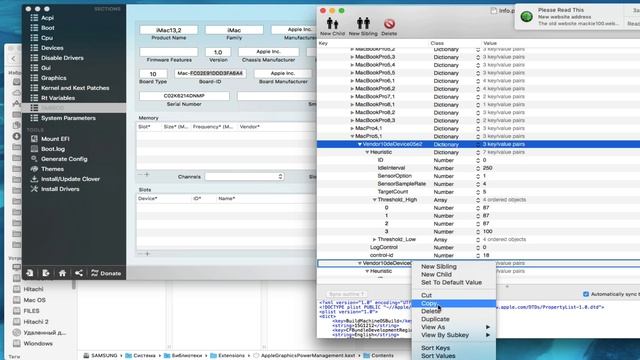Expand the Threshold_Low array
This screenshot has width=640, height=360.
[374, 239]
